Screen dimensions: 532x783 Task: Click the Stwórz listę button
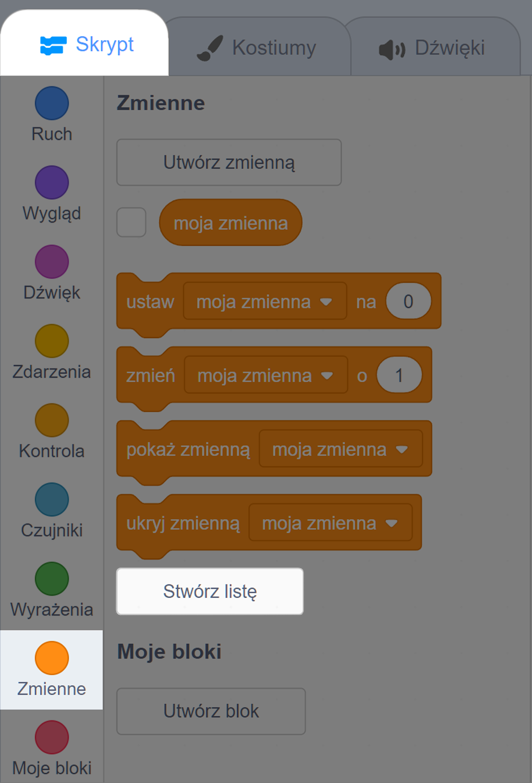210,591
